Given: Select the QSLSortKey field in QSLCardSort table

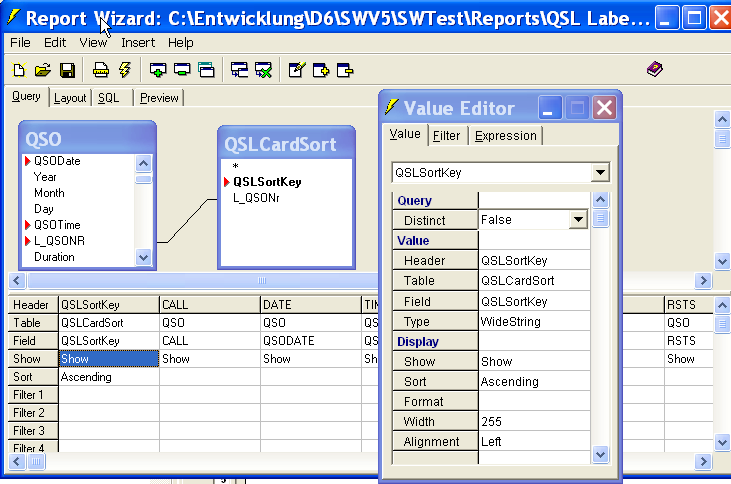Looking at the screenshot, I should coord(267,182).
